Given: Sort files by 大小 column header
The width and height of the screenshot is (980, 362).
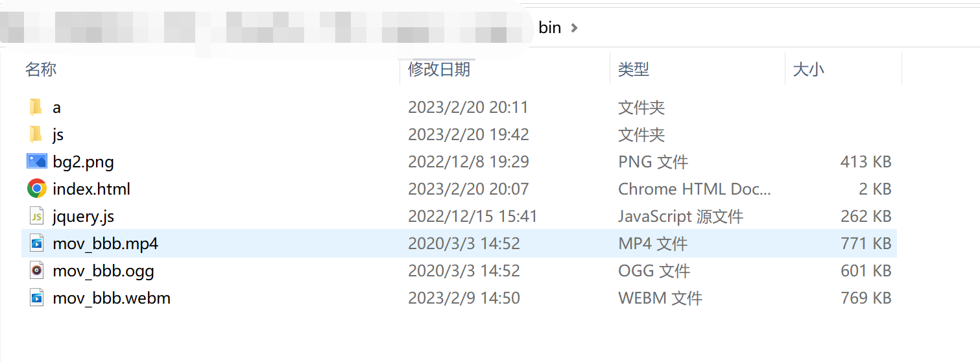Looking at the screenshot, I should coord(809,69).
